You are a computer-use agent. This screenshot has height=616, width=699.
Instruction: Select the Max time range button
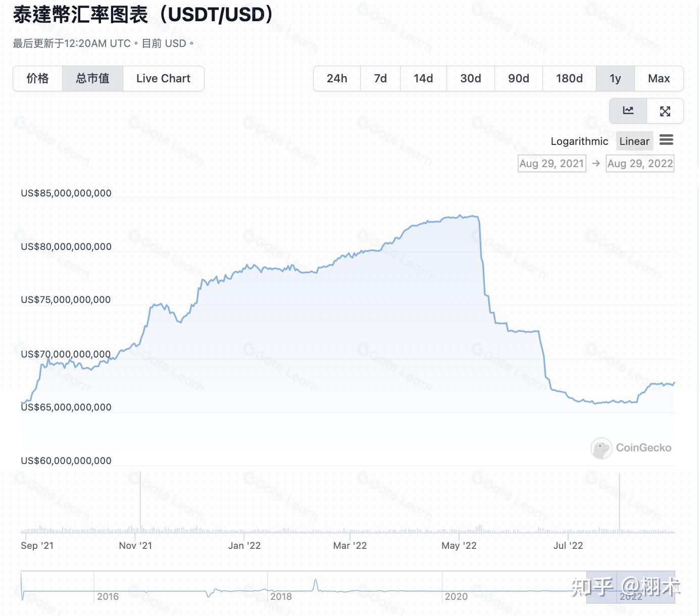(x=659, y=78)
